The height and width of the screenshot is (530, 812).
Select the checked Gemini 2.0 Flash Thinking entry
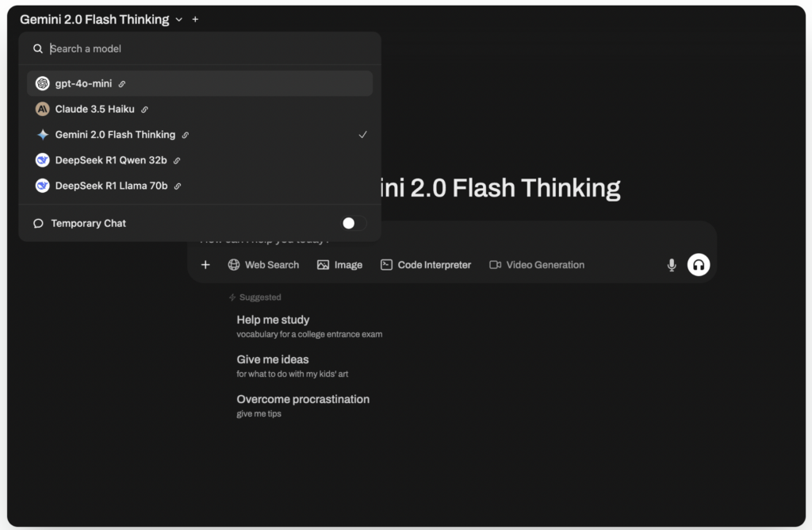pos(115,135)
